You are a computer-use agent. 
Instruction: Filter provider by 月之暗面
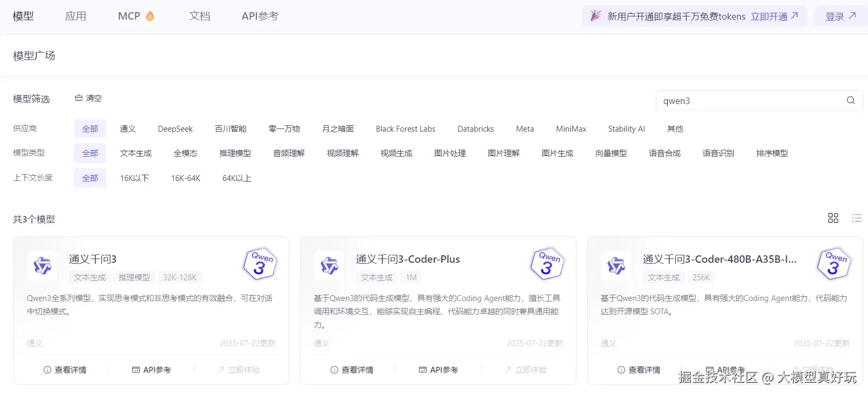[338, 129]
